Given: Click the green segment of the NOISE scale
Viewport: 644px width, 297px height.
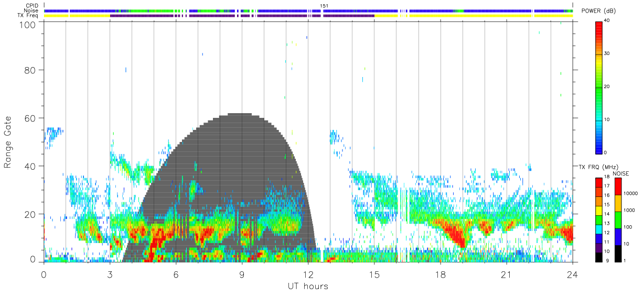Looking at the screenshot, I should pos(617,219).
